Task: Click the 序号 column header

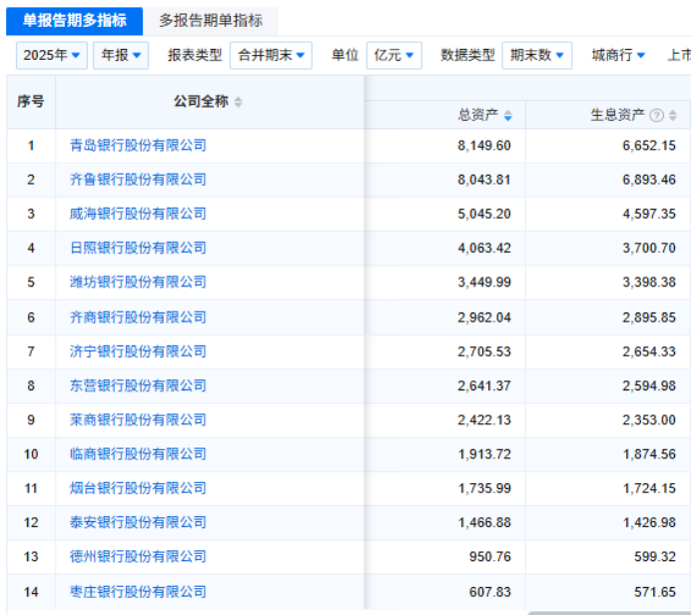Action: coord(31,102)
